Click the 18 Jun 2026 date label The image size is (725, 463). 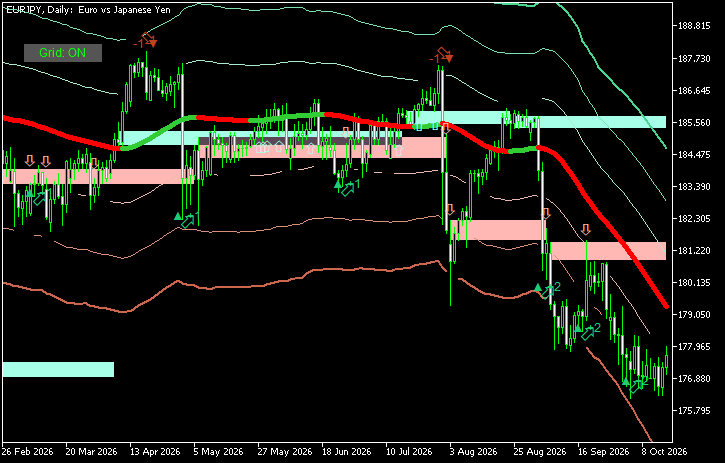coord(347,452)
